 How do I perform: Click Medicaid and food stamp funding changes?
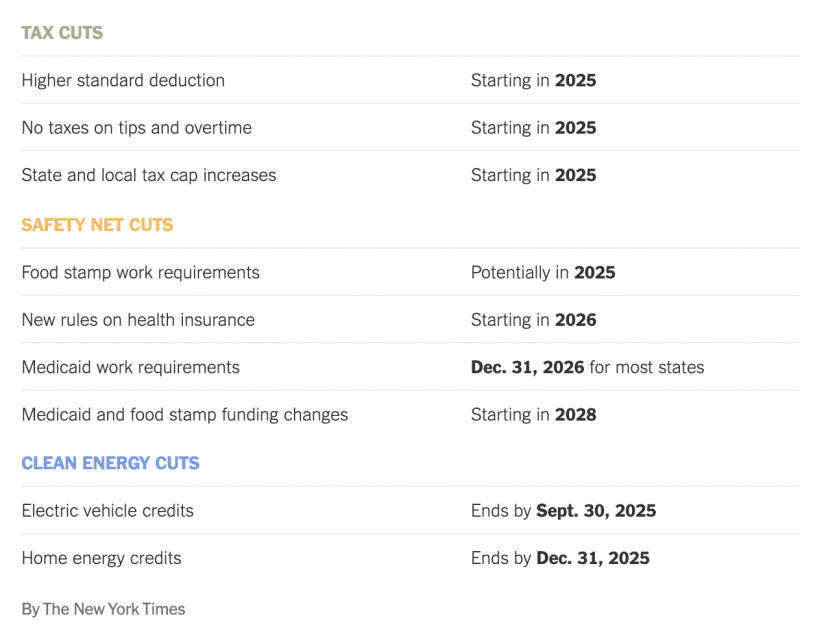(x=184, y=415)
